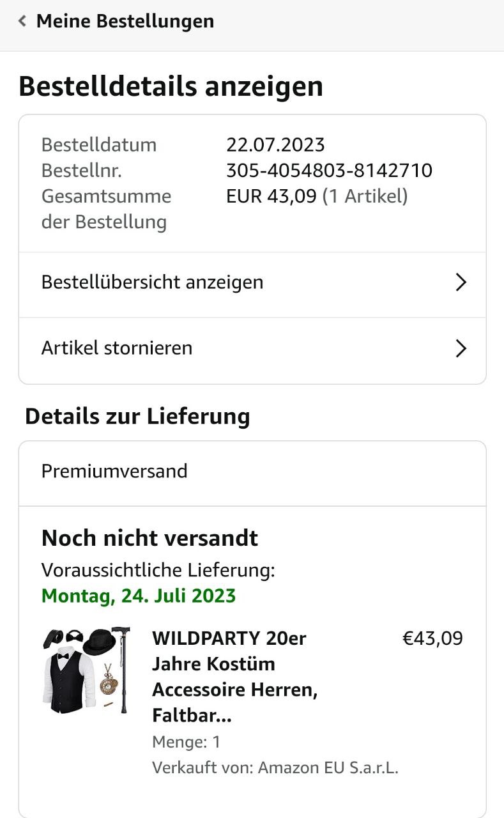Click the order number 305-4054803-8142710
The height and width of the screenshot is (818, 504).
click(x=329, y=171)
